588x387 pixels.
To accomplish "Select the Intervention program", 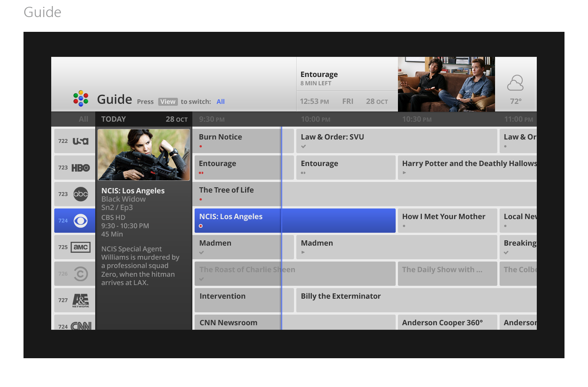I will coord(244,300).
